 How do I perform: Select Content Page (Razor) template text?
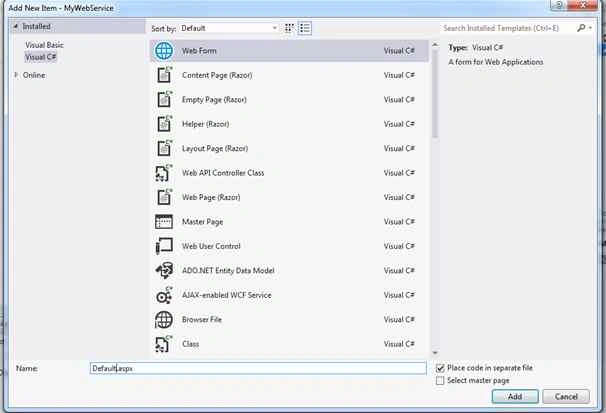pyautogui.click(x=217, y=75)
